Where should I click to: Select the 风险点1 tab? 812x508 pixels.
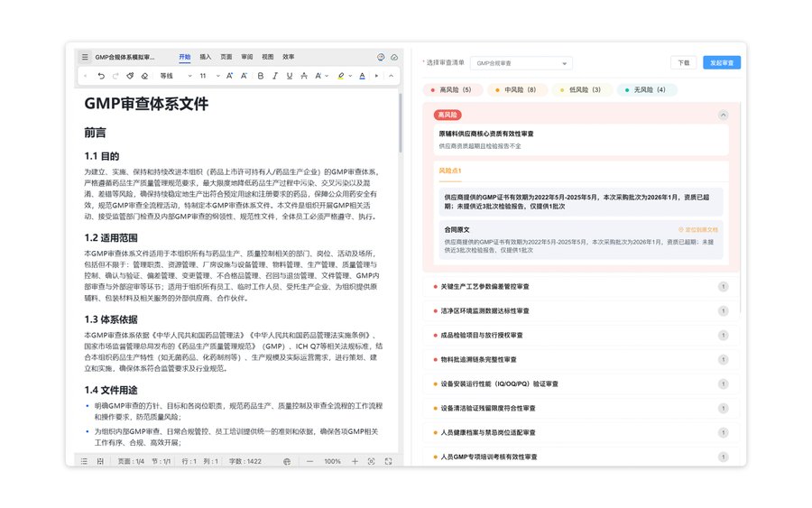pos(450,171)
